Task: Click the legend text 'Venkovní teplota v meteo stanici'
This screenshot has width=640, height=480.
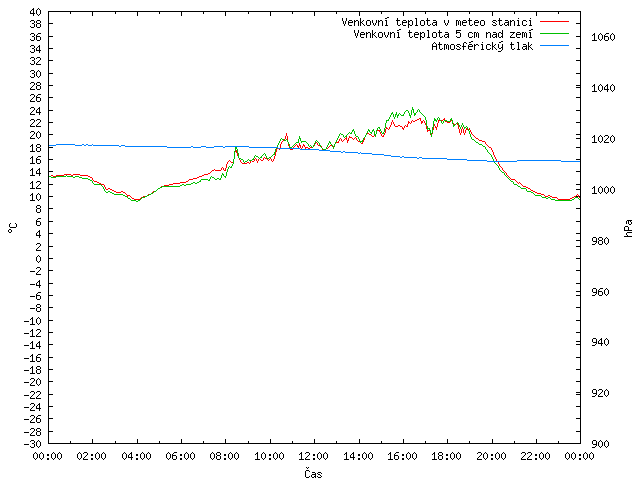Action: pyautogui.click(x=437, y=22)
